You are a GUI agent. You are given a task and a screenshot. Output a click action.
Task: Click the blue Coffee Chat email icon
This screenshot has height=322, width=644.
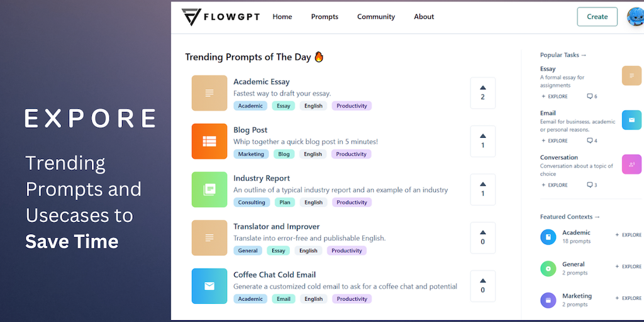tap(209, 286)
